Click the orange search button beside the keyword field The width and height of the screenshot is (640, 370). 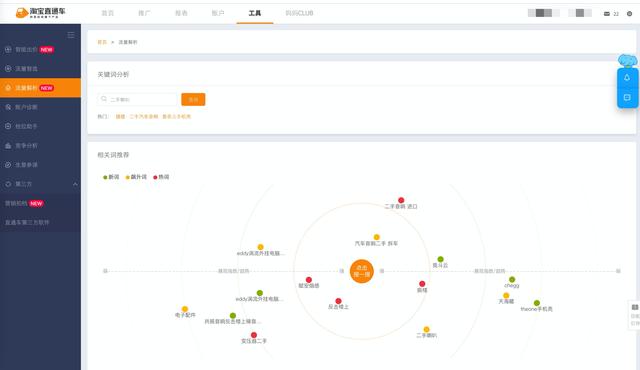[x=193, y=99]
